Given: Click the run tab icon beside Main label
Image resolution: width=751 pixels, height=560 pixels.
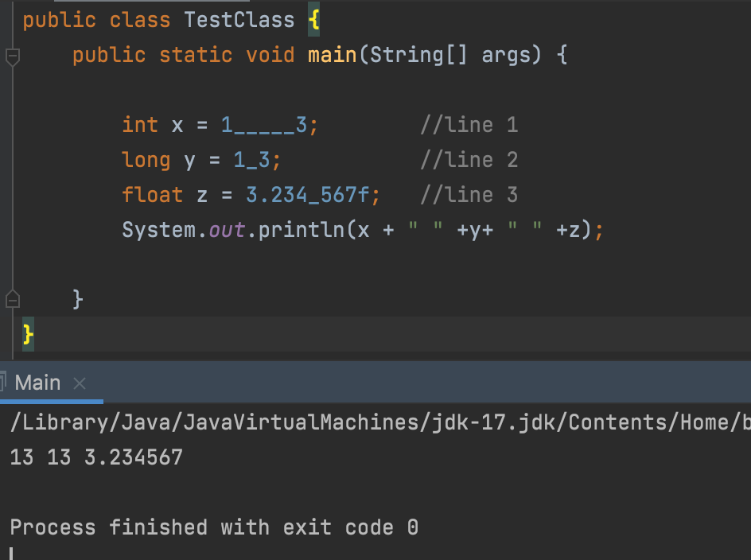Looking at the screenshot, I should [6, 382].
